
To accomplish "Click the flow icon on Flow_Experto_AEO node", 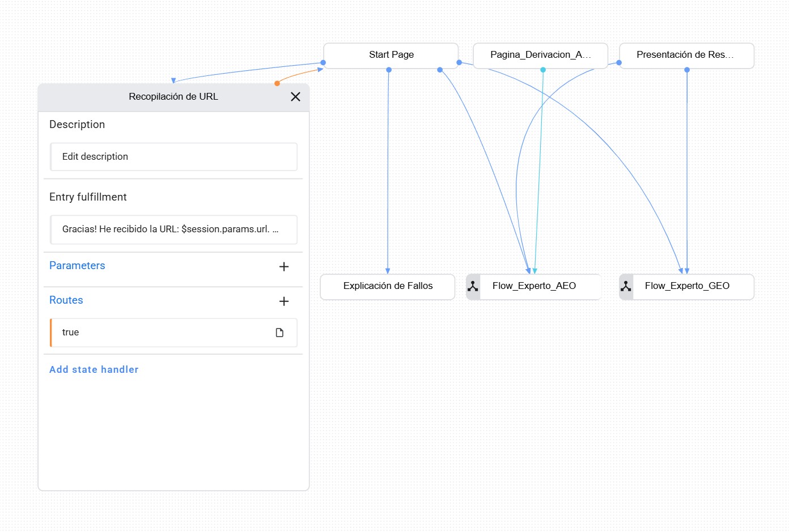I will pos(473,287).
